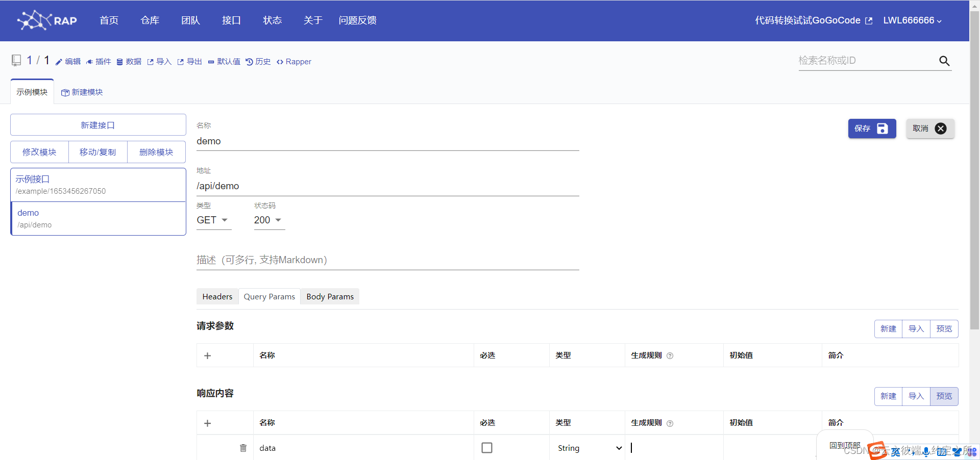Screen dimensions: 980x460
Task: Click help icon next to 生成规则 in 请求参数
Action: coord(670,356)
